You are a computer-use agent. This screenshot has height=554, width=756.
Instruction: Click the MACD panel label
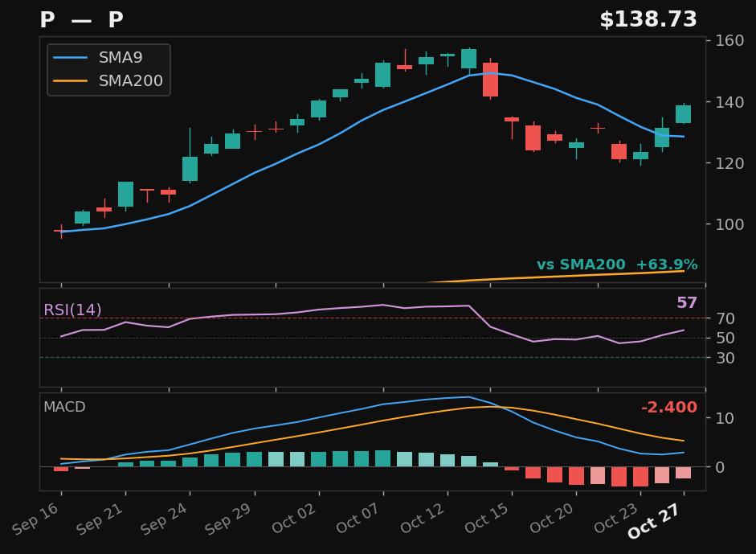[x=64, y=407]
